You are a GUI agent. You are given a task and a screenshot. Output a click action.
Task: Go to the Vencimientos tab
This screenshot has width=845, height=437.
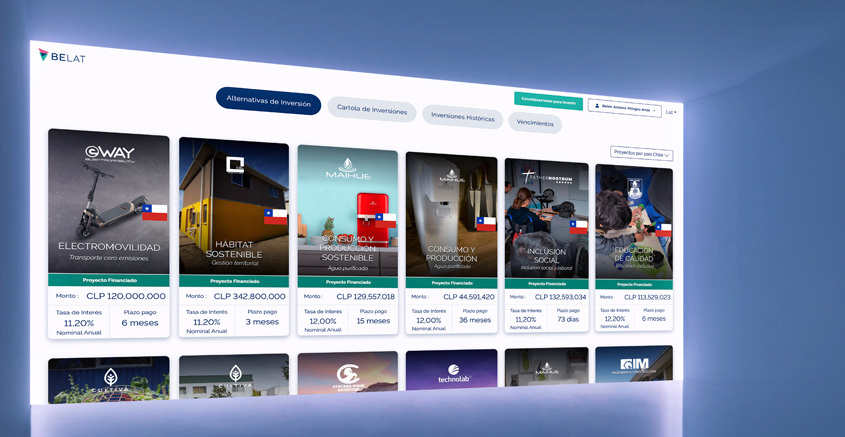[x=535, y=123]
